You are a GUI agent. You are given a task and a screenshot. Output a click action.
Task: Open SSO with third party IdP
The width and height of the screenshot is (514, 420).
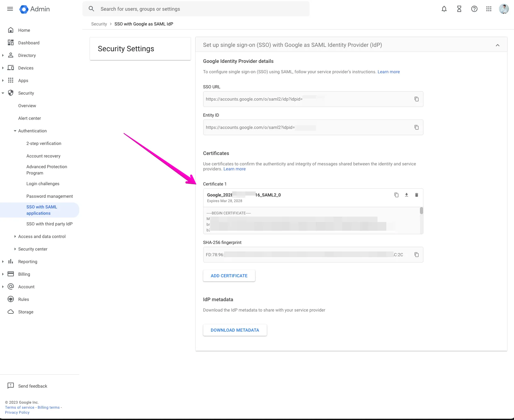tap(49, 224)
